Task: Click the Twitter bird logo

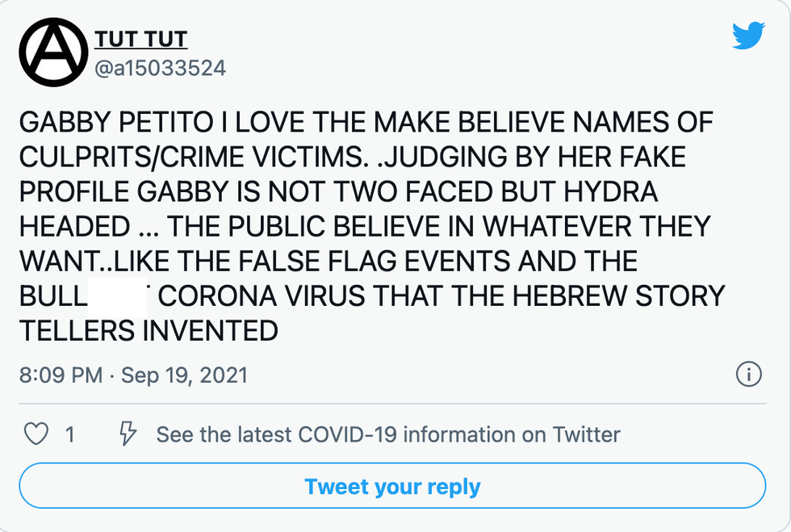Action: [x=747, y=36]
